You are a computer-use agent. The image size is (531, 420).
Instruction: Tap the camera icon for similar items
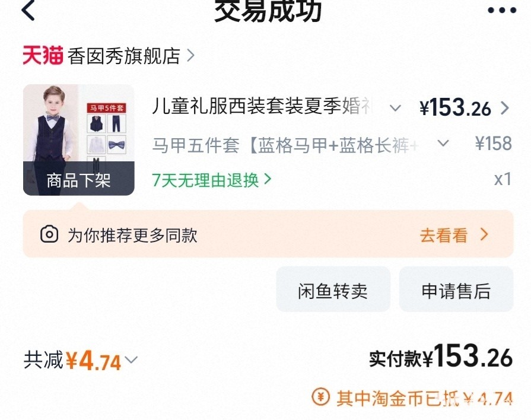(49, 234)
